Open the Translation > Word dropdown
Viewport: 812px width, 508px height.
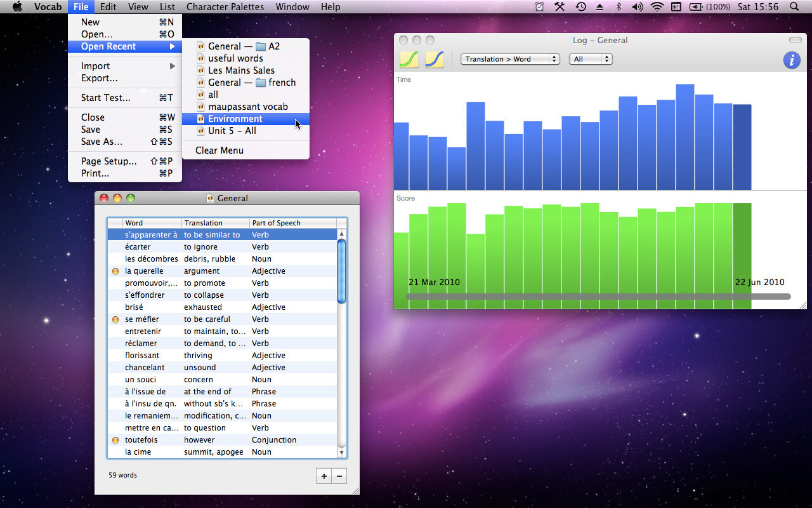click(510, 59)
